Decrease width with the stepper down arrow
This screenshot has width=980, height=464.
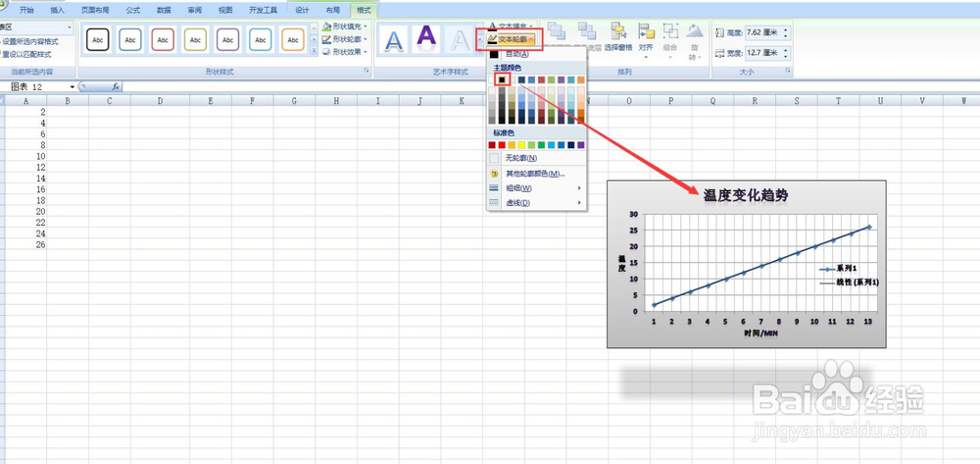coord(786,57)
